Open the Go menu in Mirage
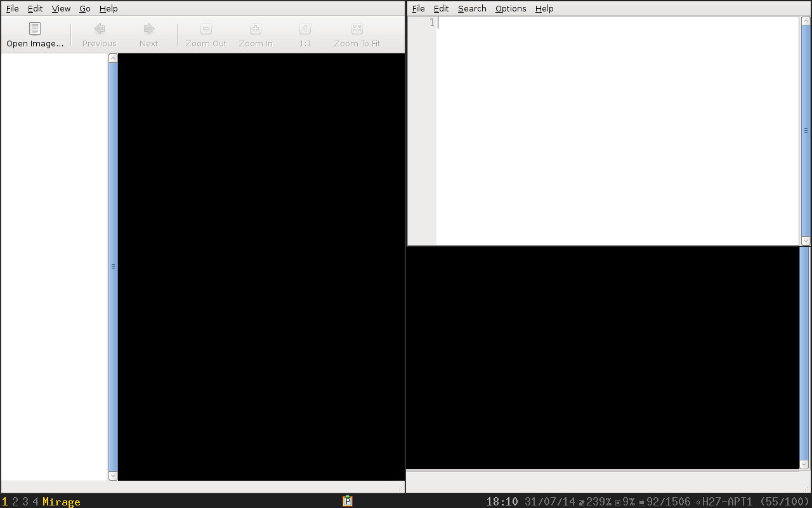Screen dimensions: 812x508 click(x=85, y=9)
